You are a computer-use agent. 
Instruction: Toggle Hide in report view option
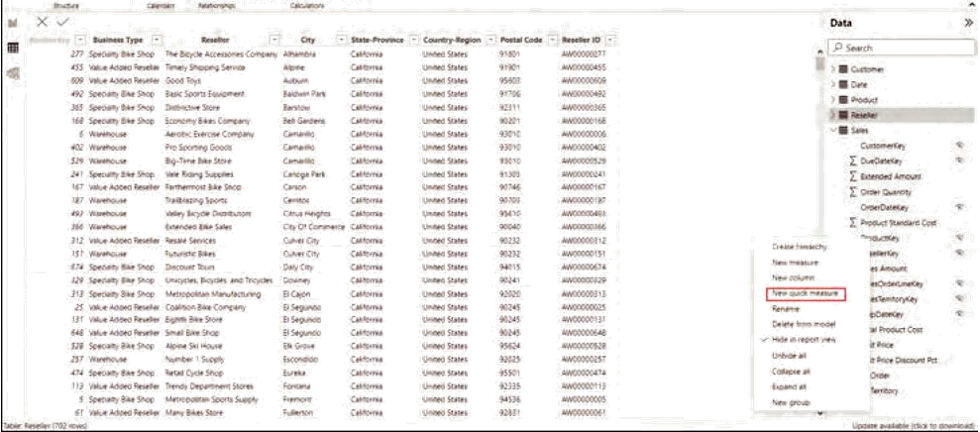click(x=804, y=340)
